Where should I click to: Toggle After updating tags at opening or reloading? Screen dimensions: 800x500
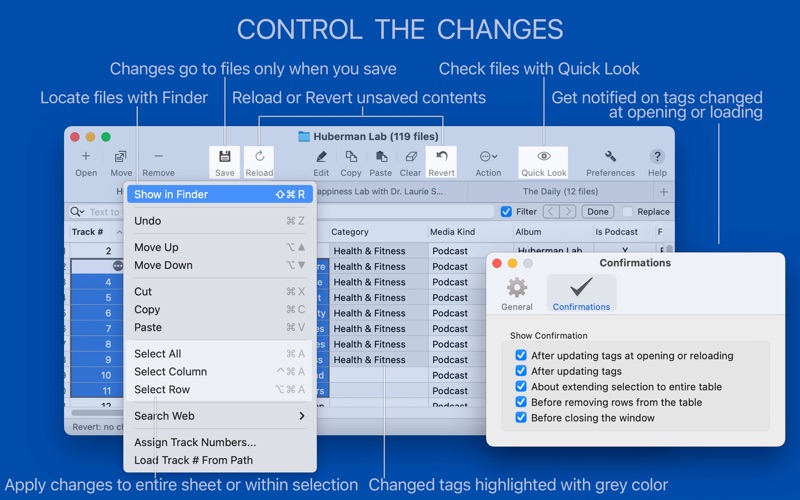tap(521, 355)
